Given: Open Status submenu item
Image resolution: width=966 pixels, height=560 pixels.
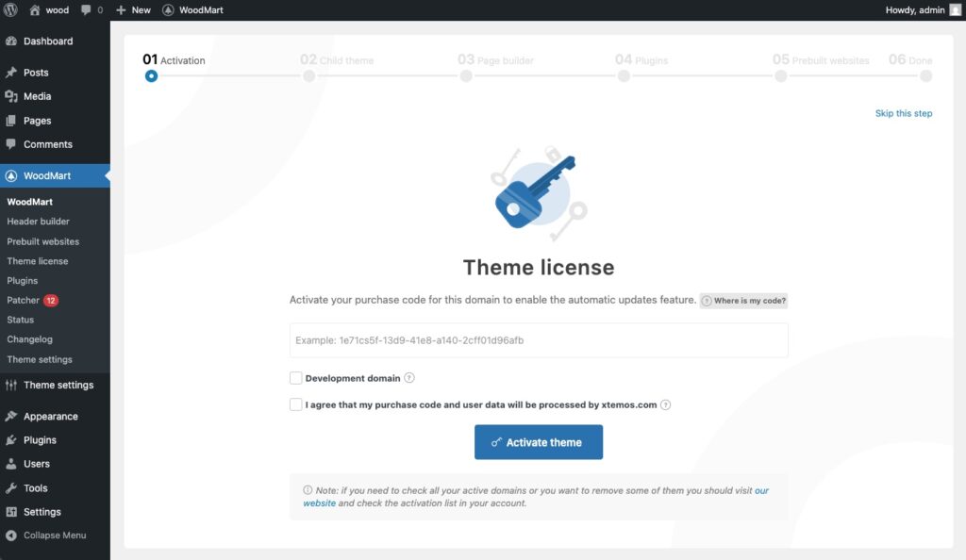Looking at the screenshot, I should (x=21, y=320).
